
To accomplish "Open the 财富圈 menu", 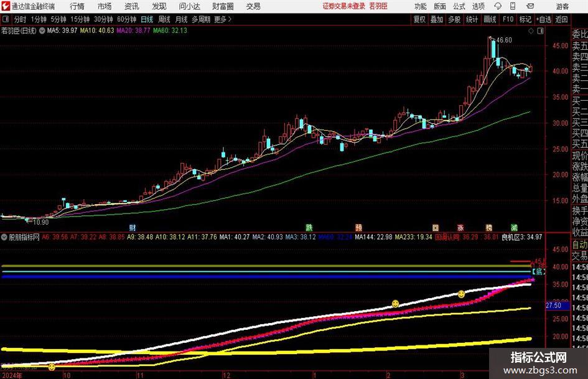I will 223,6.
